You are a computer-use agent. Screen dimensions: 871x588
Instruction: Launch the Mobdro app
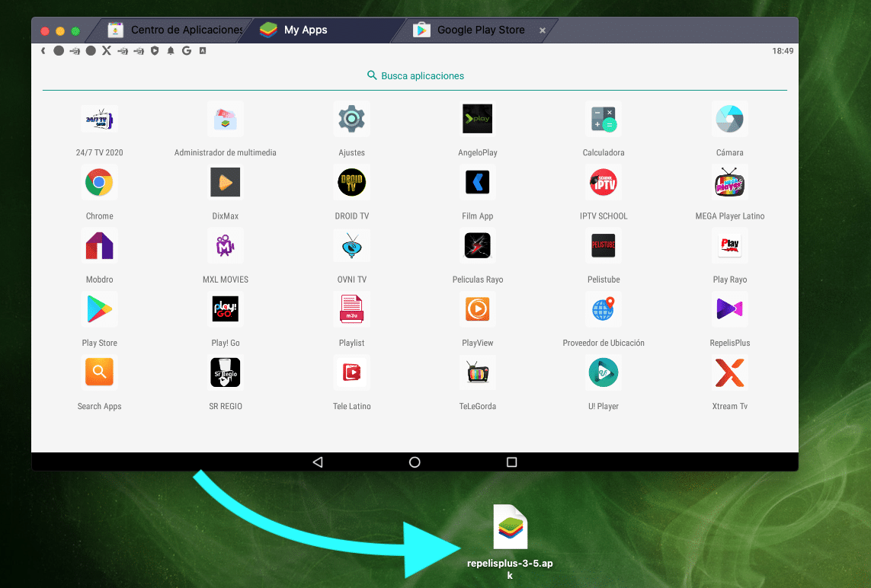99,246
